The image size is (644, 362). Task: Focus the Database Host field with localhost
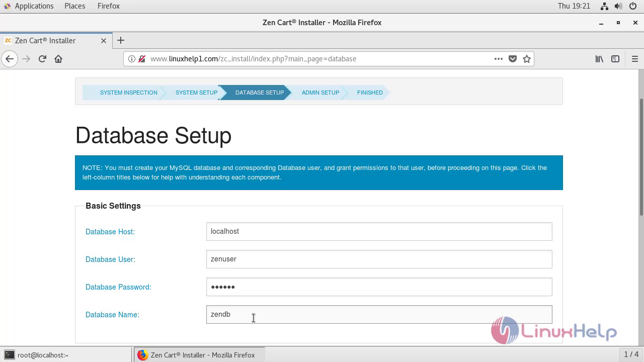point(379,231)
